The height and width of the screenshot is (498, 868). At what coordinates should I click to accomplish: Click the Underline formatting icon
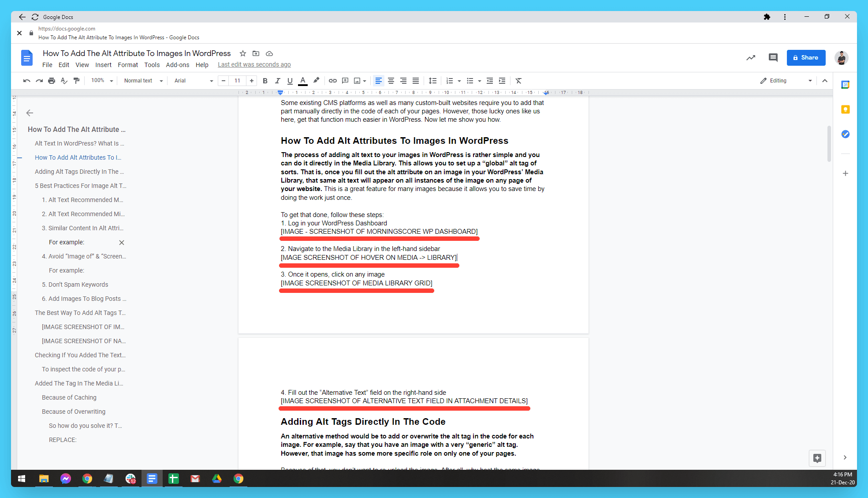291,81
